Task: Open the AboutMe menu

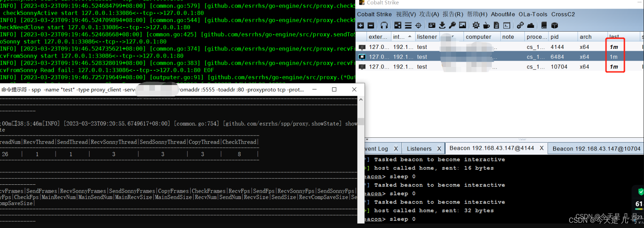Action: point(503,14)
